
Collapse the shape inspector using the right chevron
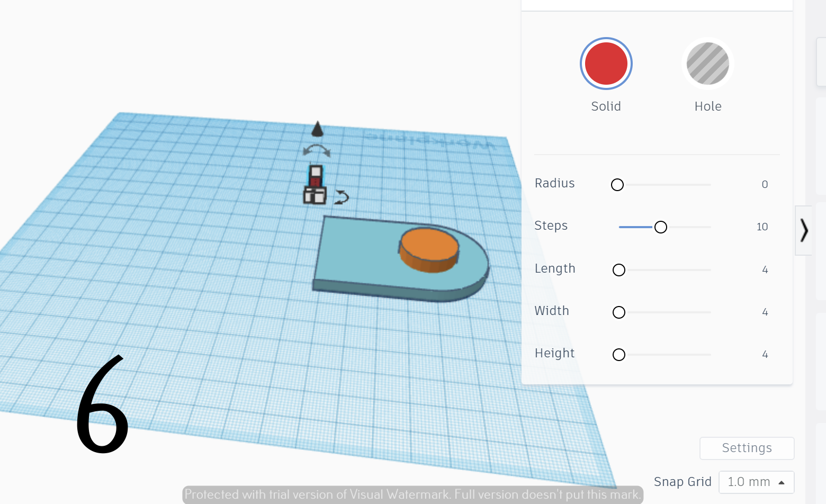tap(804, 230)
